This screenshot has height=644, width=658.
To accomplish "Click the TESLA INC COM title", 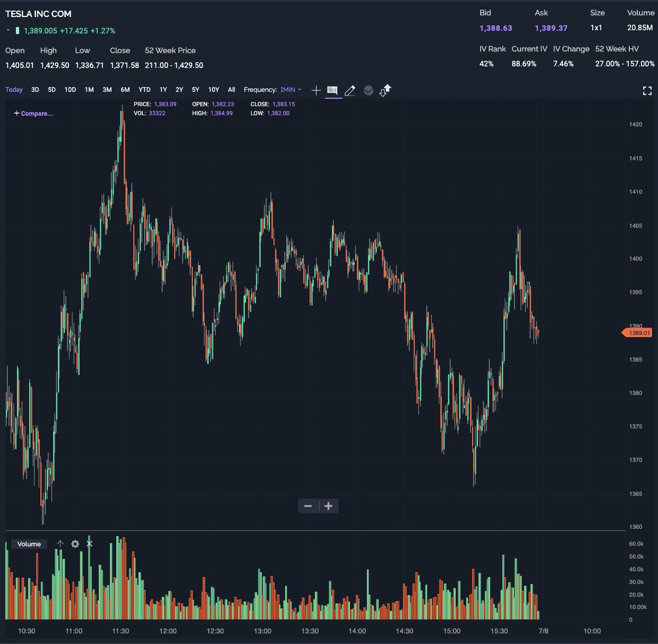I will pyautogui.click(x=38, y=14).
